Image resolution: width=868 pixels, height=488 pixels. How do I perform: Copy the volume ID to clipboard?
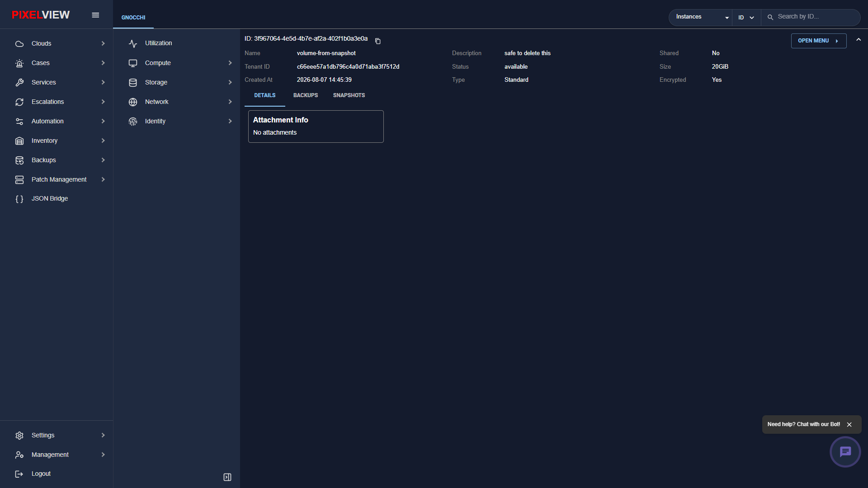pos(378,41)
